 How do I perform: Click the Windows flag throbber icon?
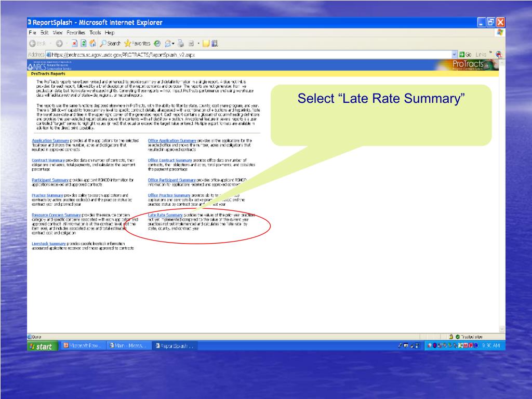click(x=500, y=33)
